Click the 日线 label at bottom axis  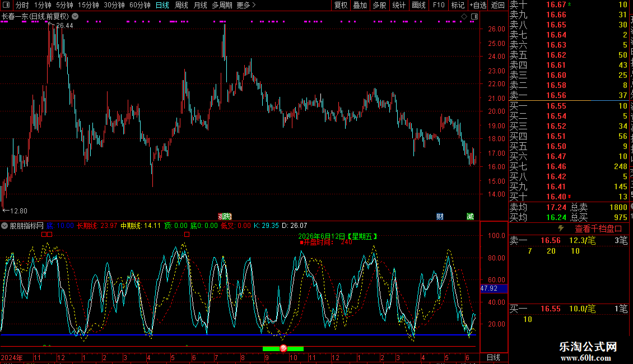[x=494, y=357]
